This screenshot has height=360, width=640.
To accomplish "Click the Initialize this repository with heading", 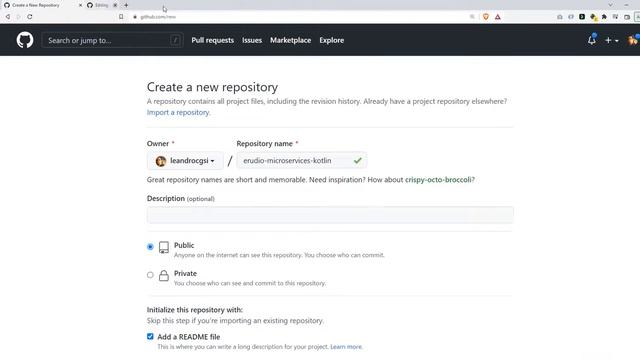I will pos(195,310).
